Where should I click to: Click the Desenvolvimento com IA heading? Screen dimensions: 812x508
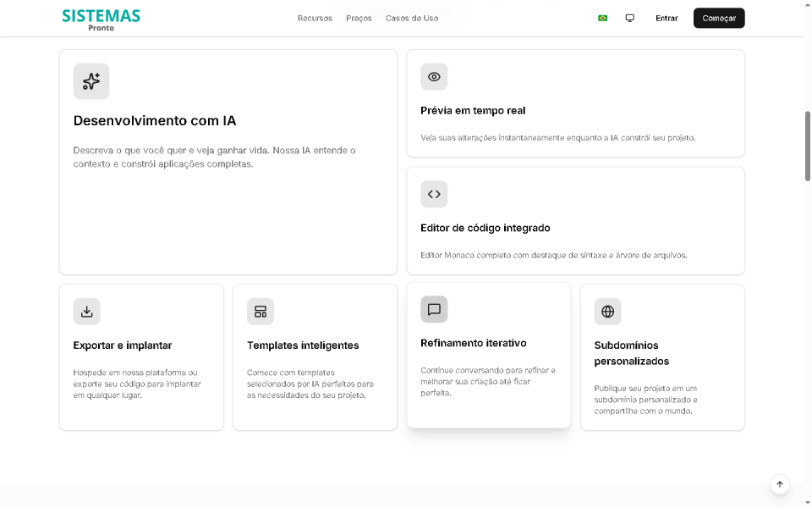pos(154,121)
